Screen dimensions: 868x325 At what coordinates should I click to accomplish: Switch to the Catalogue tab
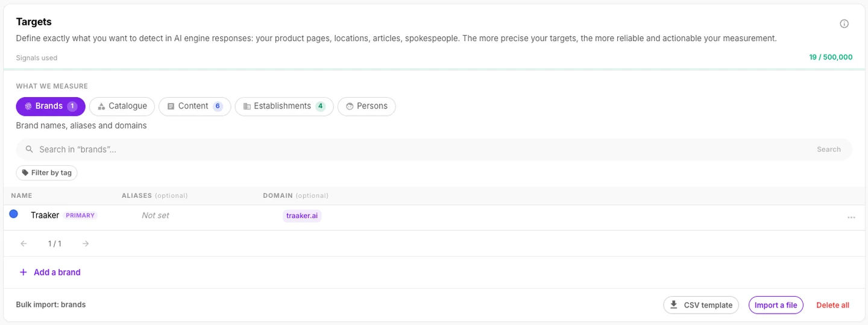(122, 106)
